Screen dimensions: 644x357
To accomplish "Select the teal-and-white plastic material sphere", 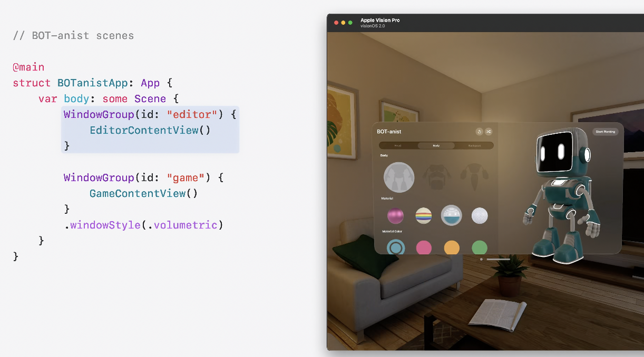I will 452,215.
